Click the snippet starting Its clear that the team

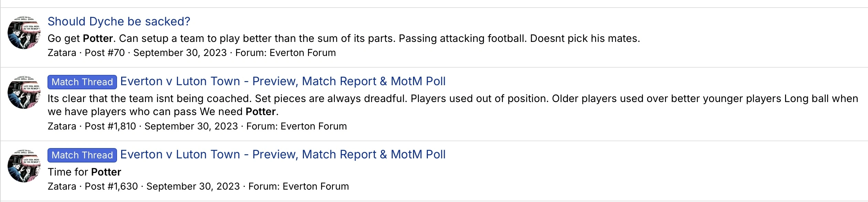pyautogui.click(x=452, y=99)
